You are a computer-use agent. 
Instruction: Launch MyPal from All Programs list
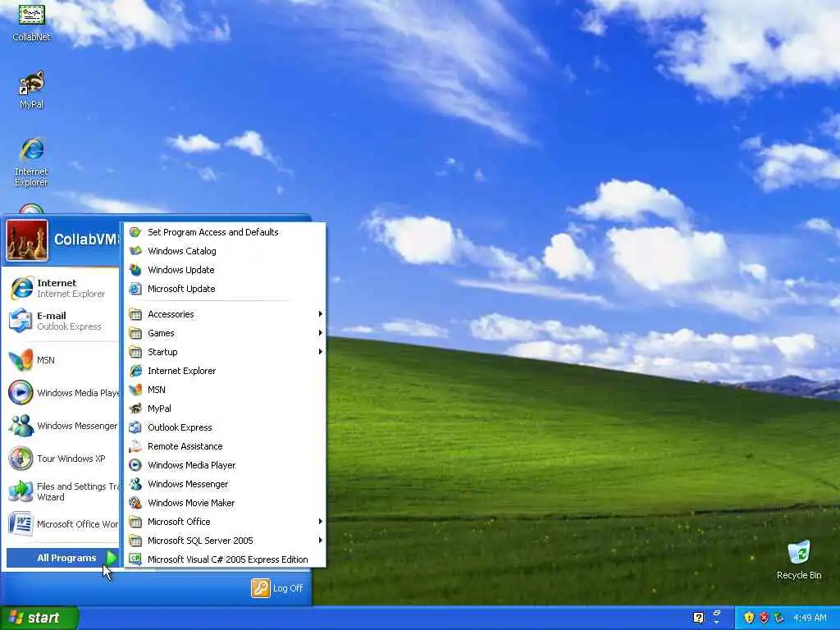[x=225, y=409]
